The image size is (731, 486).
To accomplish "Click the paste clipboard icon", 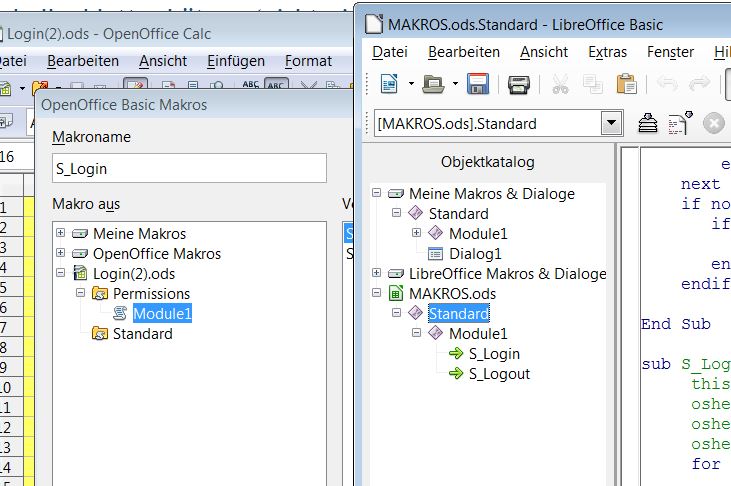I will (x=626, y=84).
